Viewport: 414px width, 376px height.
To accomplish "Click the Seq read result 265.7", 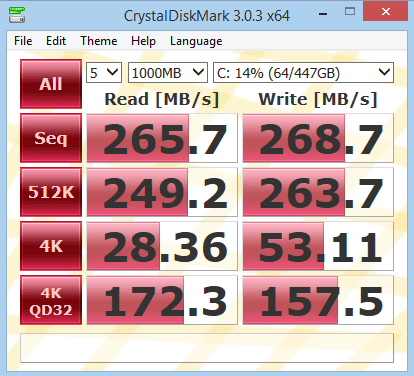I will [162, 138].
